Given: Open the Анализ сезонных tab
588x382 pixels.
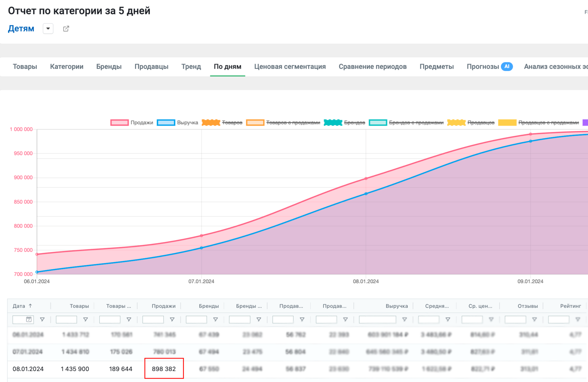Looking at the screenshot, I should [x=556, y=67].
